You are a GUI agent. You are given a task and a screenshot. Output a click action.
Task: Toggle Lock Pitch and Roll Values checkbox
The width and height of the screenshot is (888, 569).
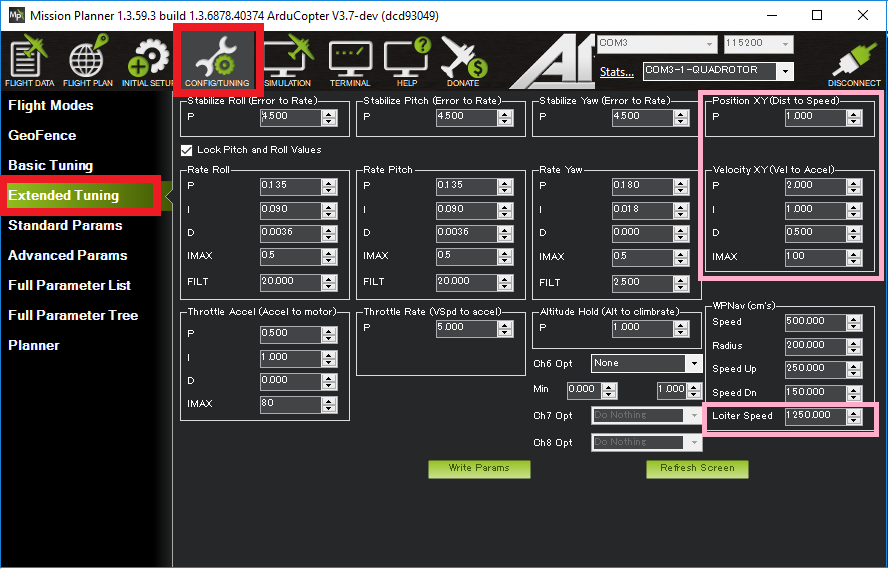187,150
